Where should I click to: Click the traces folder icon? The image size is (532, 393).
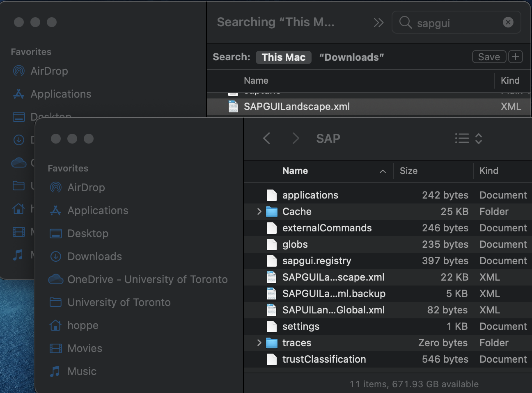(272, 343)
